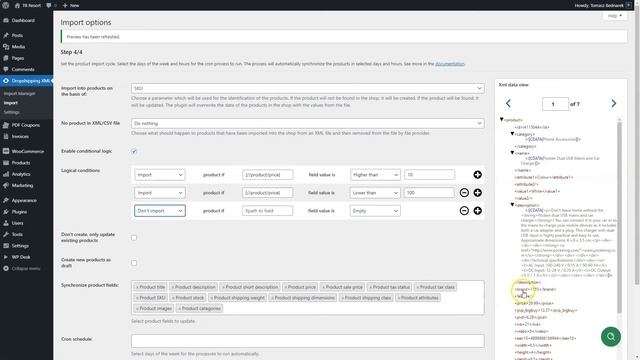This screenshot has height=360, width=640.
Task: Follow the documentation link
Action: (449, 64)
